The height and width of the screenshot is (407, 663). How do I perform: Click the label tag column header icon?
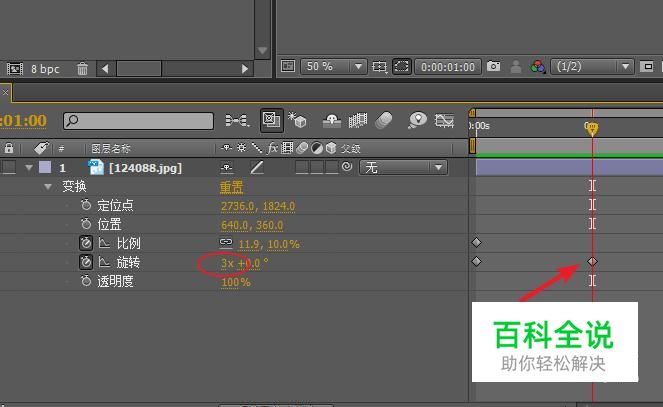pyautogui.click(x=41, y=148)
